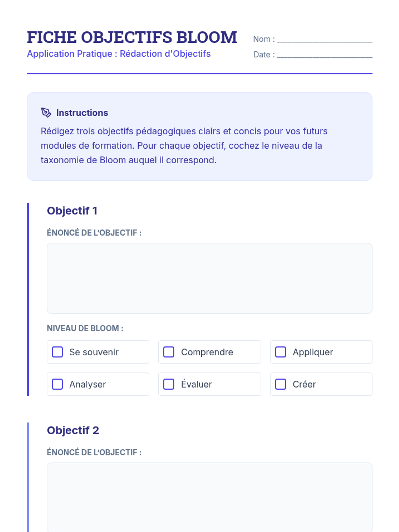
Task: Click the Niveau de Bloom label
Action: (x=85, y=328)
